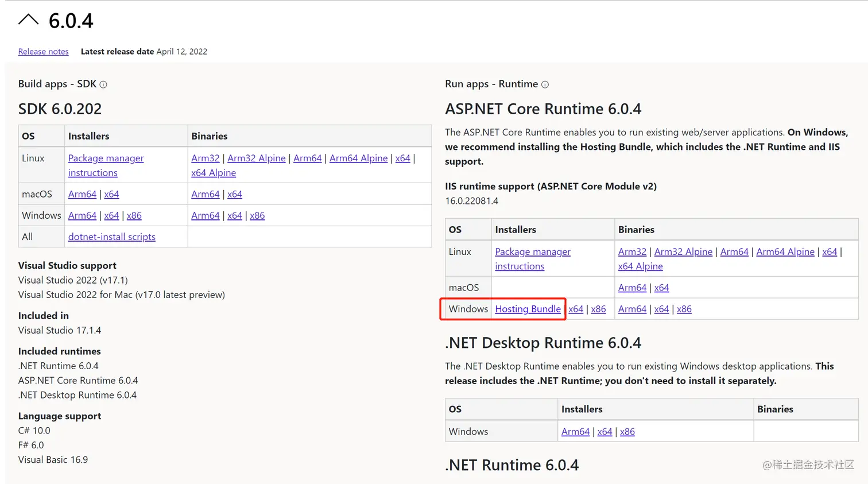Download SDK macOS x64 installer
This screenshot has height=484, width=868.
tap(112, 194)
